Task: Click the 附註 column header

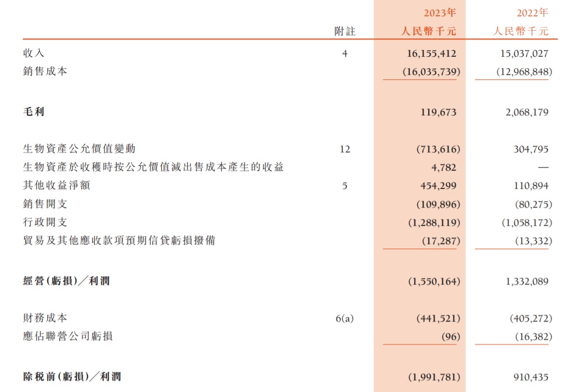Action: click(x=345, y=32)
